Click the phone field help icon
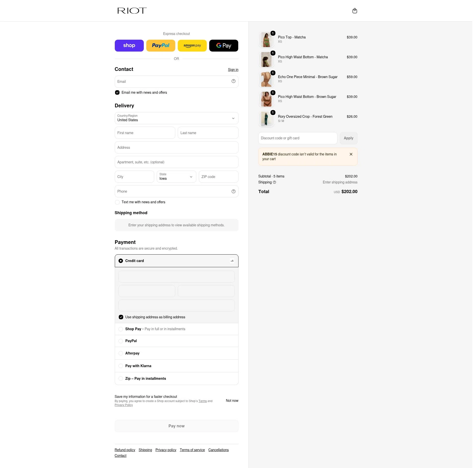This screenshot has height=468, width=476. (233, 191)
